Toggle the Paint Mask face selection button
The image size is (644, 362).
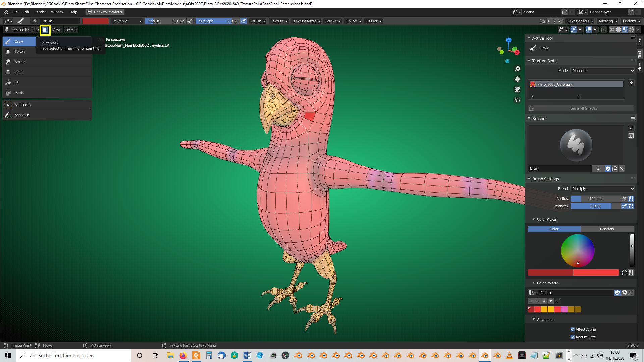point(45,29)
